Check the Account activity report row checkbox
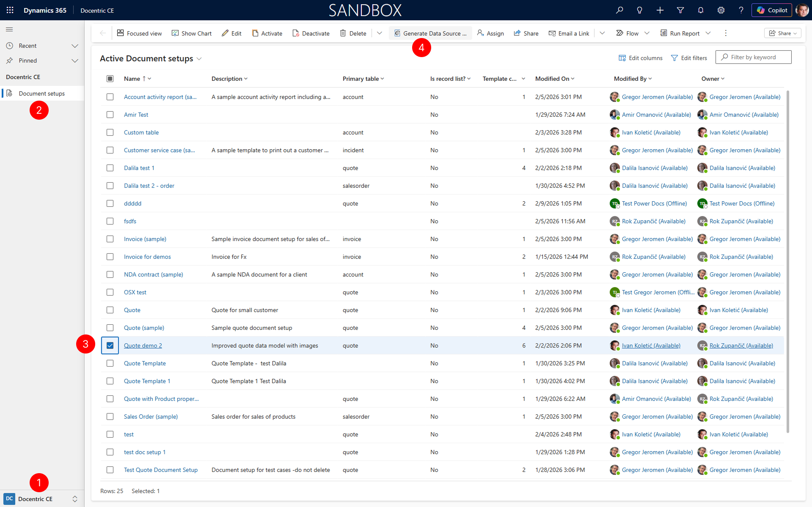Viewport: 812px width, 507px height. (110, 97)
